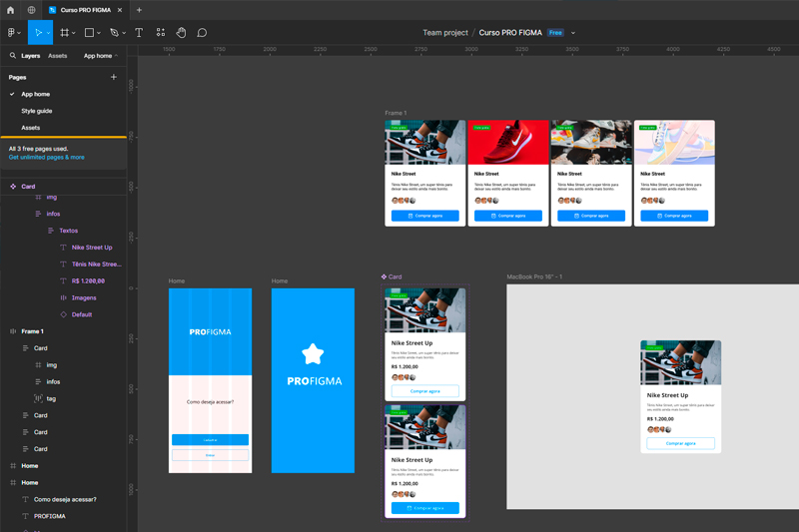
Task: Open the community globe icon
Action: coord(32,10)
